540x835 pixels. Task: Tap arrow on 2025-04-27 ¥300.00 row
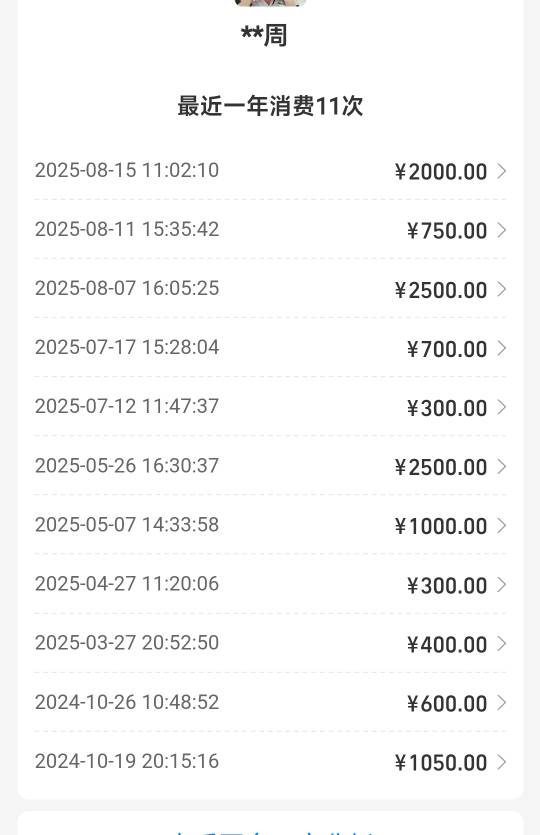(x=501, y=585)
